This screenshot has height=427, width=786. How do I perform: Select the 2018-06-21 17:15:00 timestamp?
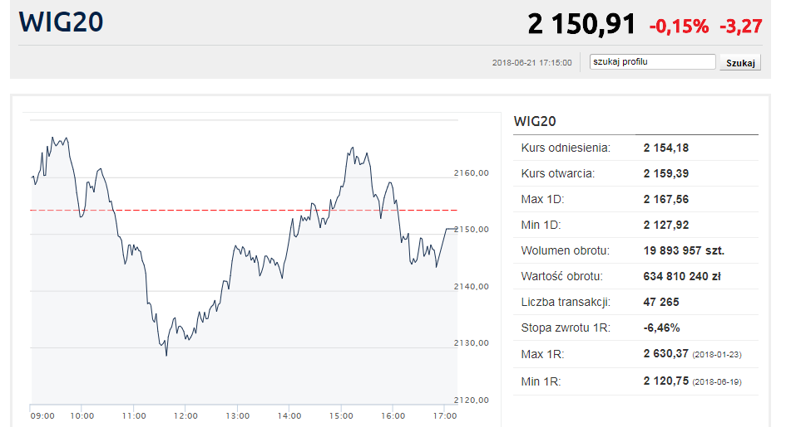tap(532, 63)
